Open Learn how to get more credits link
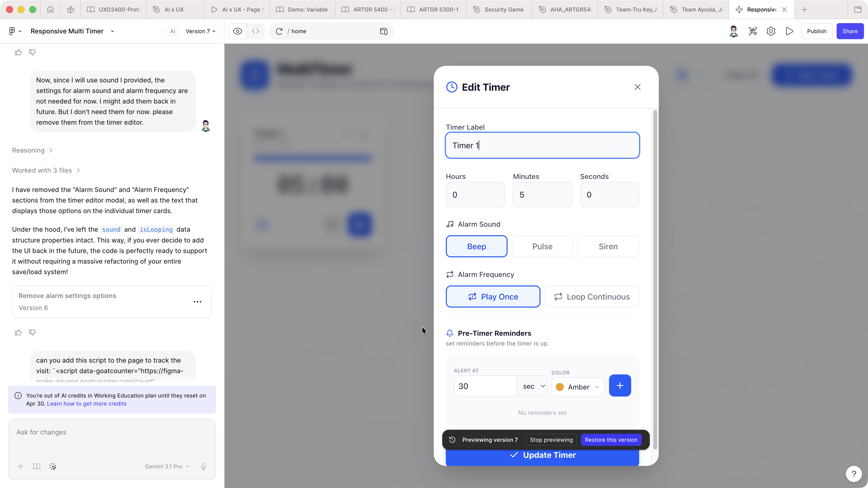The width and height of the screenshot is (868, 488). click(87, 404)
